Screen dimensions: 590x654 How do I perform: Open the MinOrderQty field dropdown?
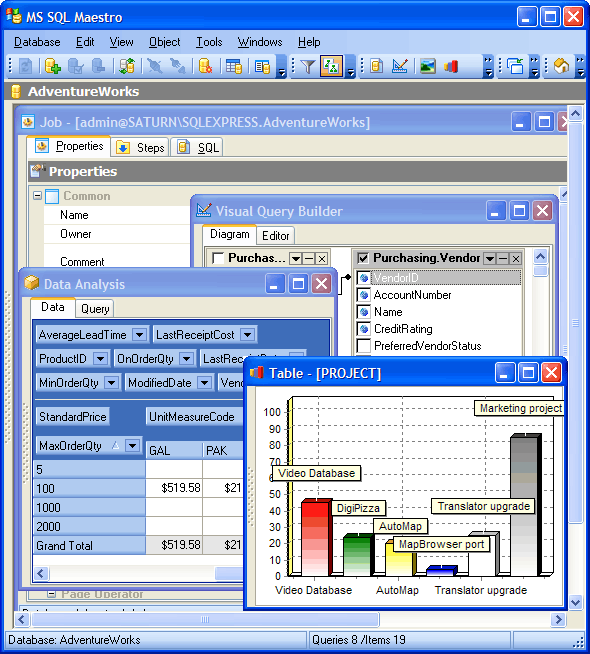[x=111, y=382]
